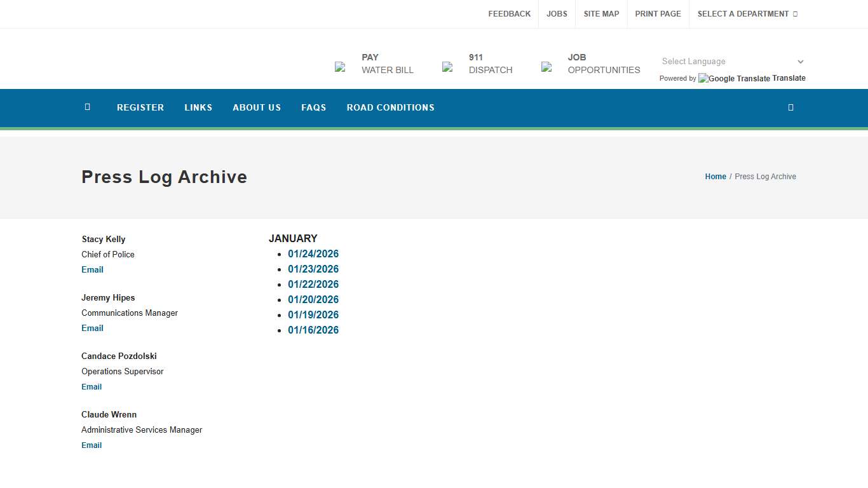Open the 01/24/2026 press log

[x=313, y=254]
